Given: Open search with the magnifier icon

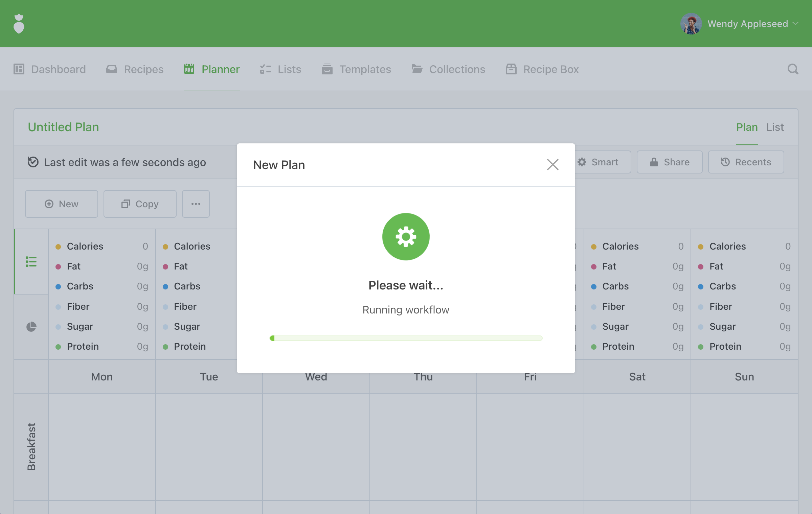Looking at the screenshot, I should pyautogui.click(x=793, y=69).
